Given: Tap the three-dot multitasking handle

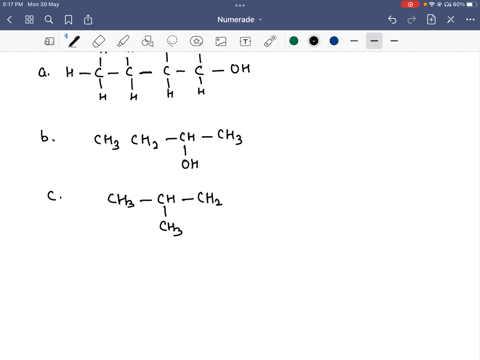Looking at the screenshot, I should tap(240, 5).
